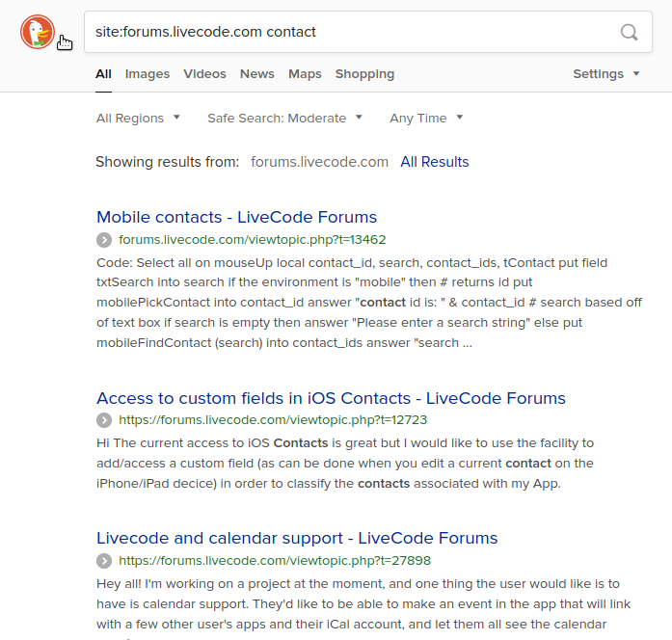The height and width of the screenshot is (640, 672).
Task: Switch to the Videos tab
Action: point(204,74)
